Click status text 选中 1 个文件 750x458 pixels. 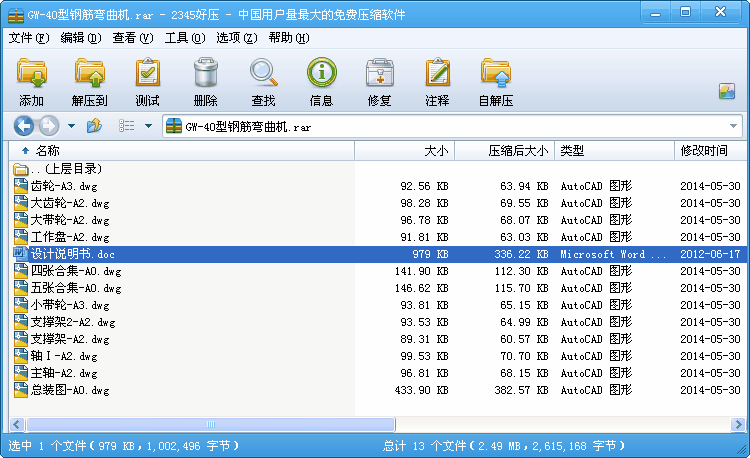[x=47, y=446]
